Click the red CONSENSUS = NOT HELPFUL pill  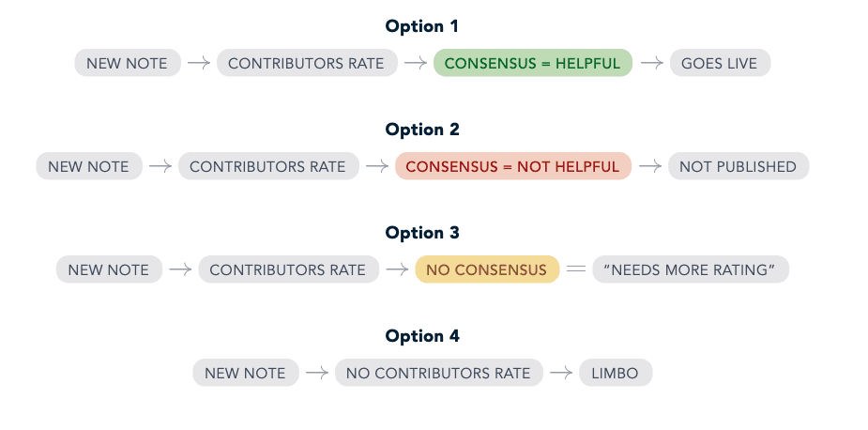(513, 166)
